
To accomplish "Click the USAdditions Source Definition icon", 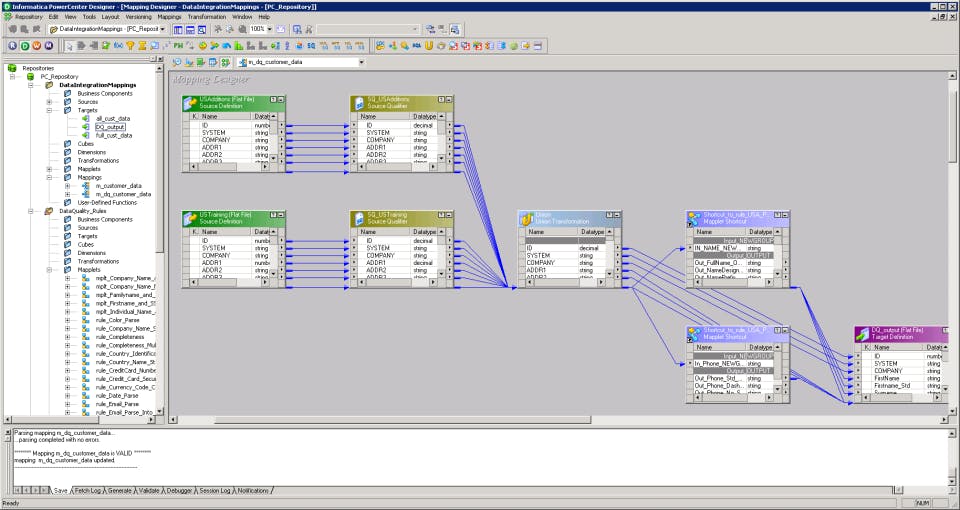I will click(x=191, y=103).
